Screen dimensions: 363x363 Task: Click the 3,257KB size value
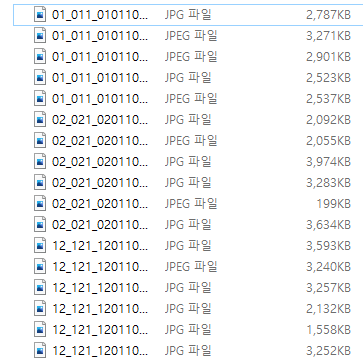pyautogui.click(x=328, y=288)
